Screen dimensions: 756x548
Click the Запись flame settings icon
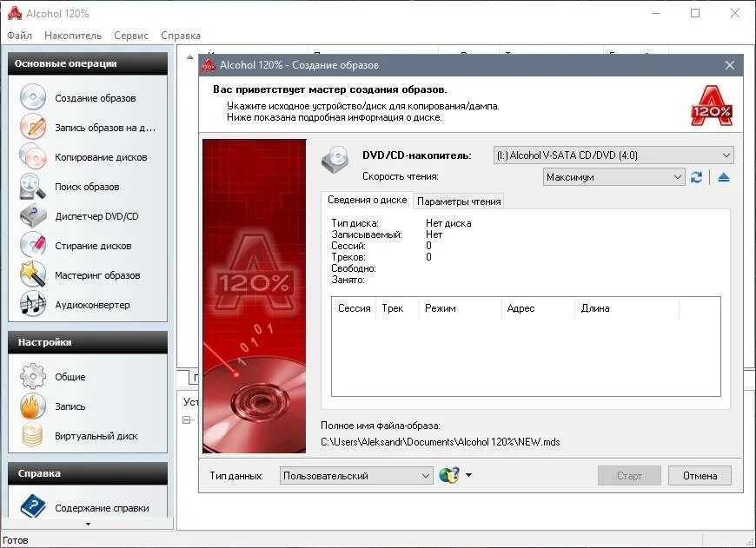[x=33, y=406]
